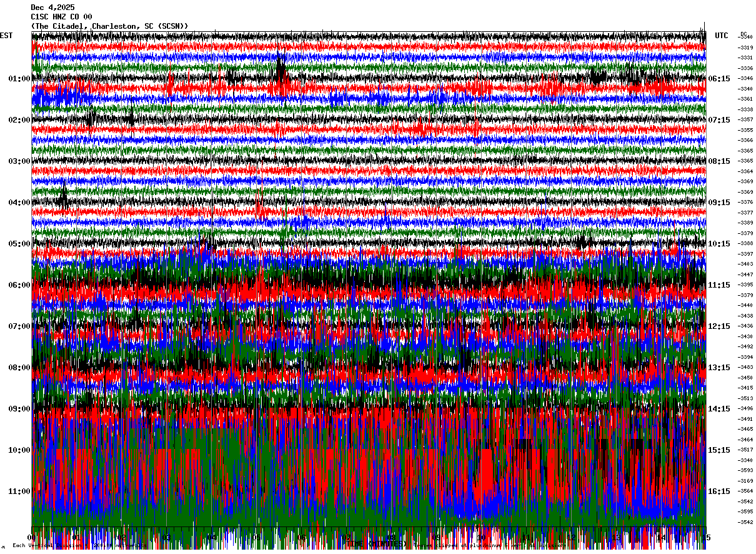Viewport: 756px width, 554px height.
Task: Click the 16:15 UTC time label
Action: point(719,491)
